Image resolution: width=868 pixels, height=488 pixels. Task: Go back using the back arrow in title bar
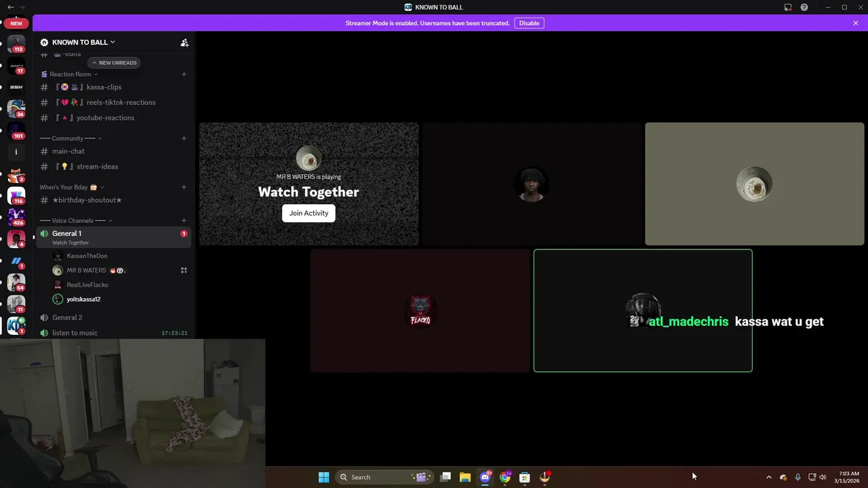pyautogui.click(x=10, y=7)
